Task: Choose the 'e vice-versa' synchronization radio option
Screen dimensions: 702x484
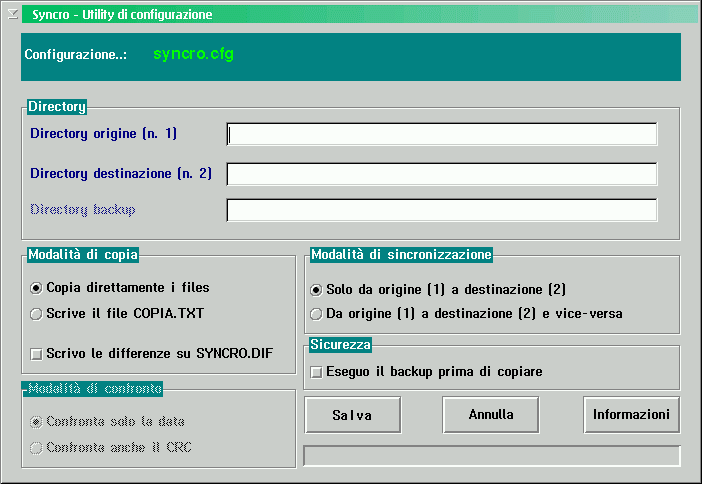Action: coord(317,314)
